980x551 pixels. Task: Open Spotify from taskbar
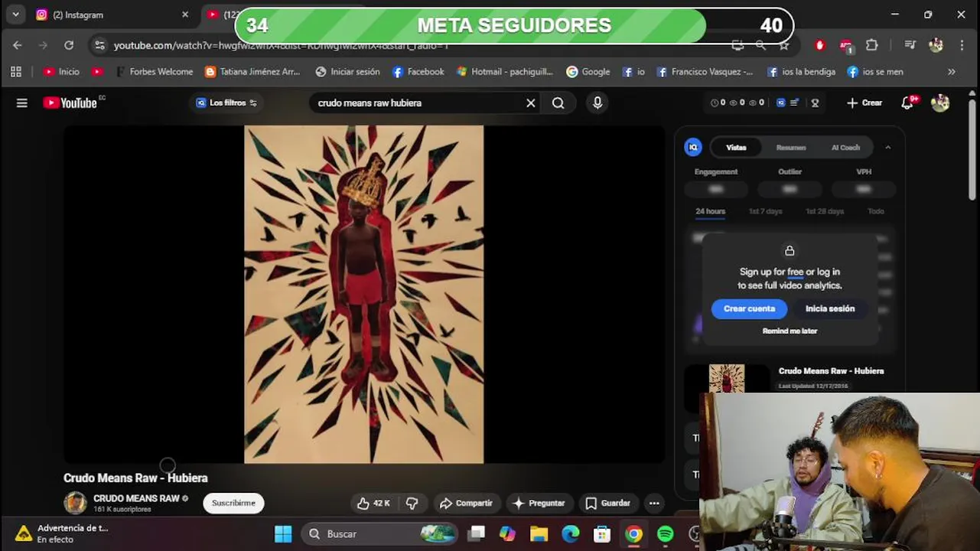click(x=666, y=533)
